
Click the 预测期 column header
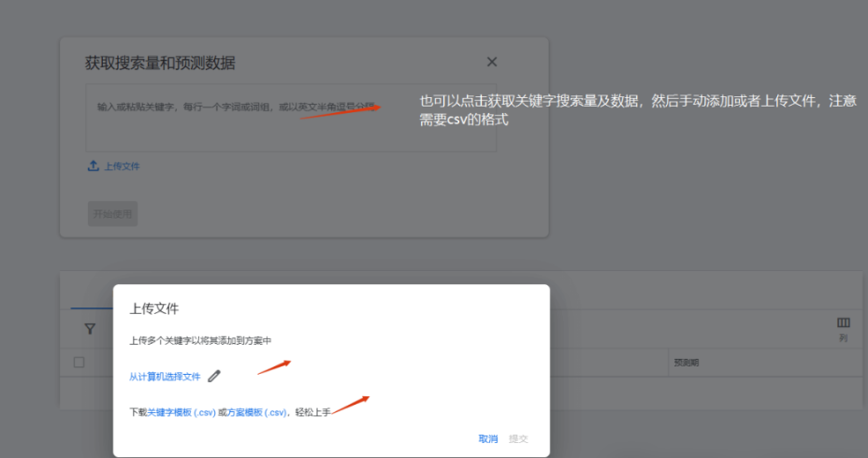[686, 362]
